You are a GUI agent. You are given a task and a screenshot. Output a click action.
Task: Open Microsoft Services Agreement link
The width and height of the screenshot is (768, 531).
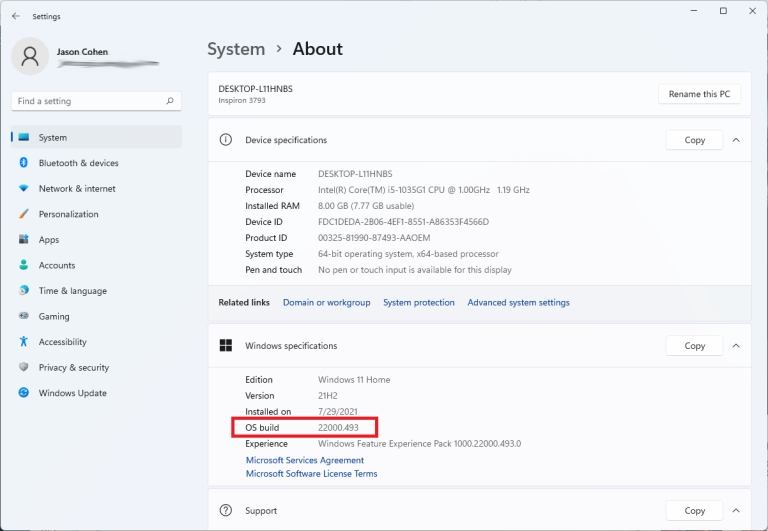coord(305,460)
